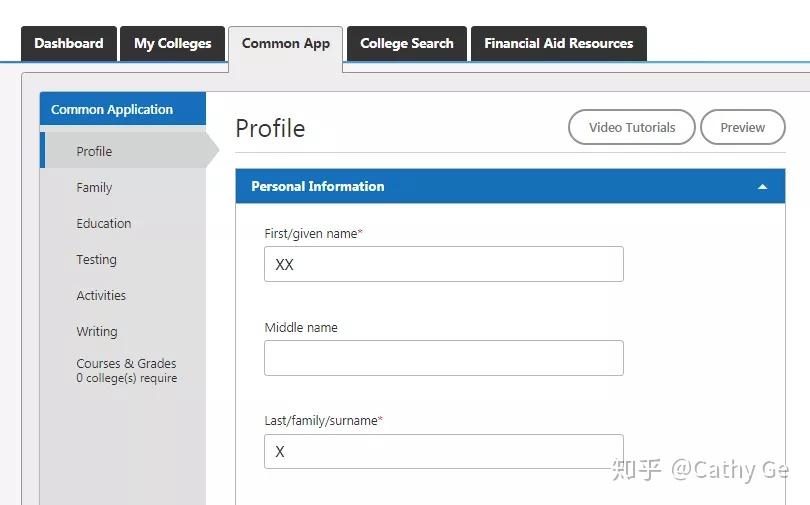Click the Common Application sidebar header
This screenshot has width=810, height=505.
(123, 109)
